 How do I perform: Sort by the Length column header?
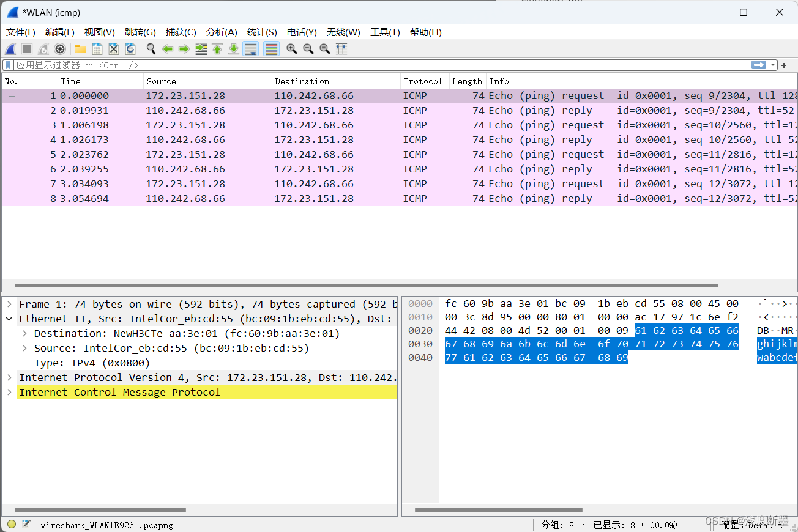[x=468, y=81]
